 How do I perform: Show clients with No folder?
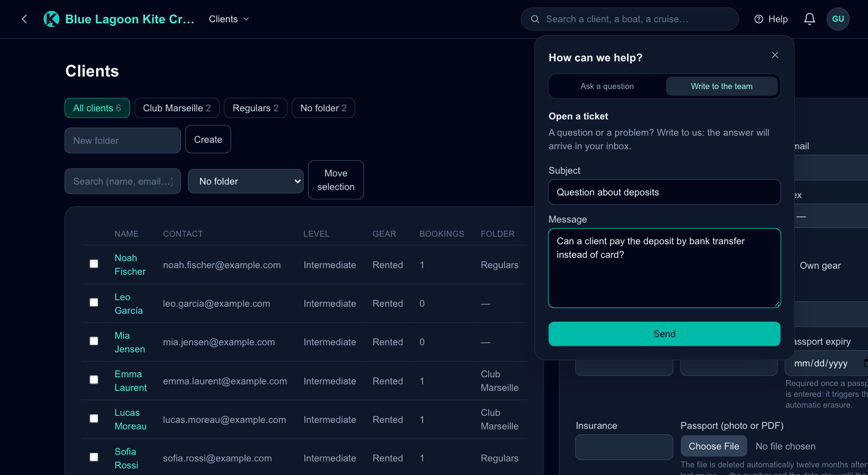(323, 108)
